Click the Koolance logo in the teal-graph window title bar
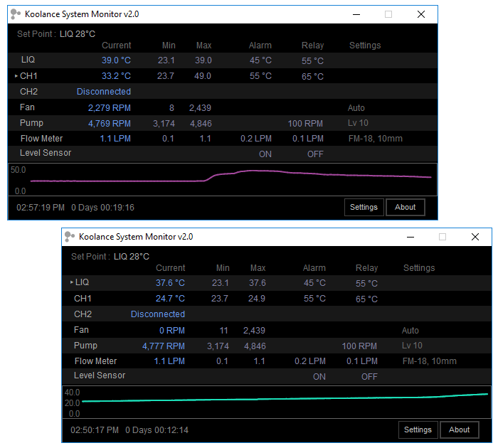 (70, 237)
